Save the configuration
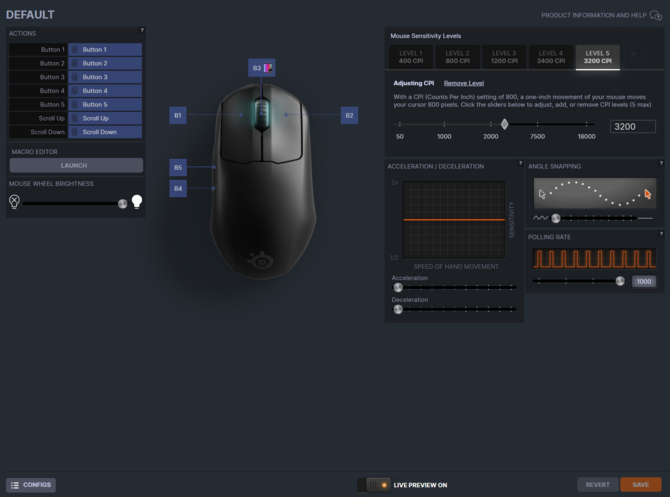This screenshot has width=670, height=497. (641, 485)
